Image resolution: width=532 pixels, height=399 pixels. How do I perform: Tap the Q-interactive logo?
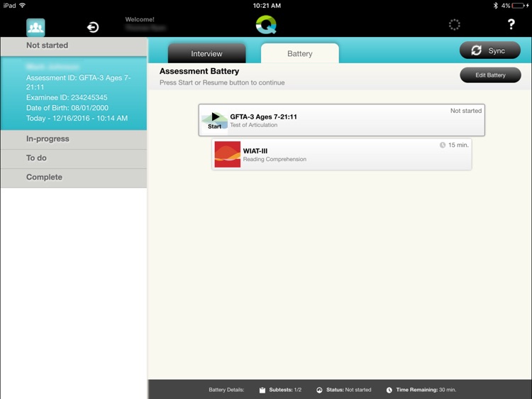pos(266,25)
